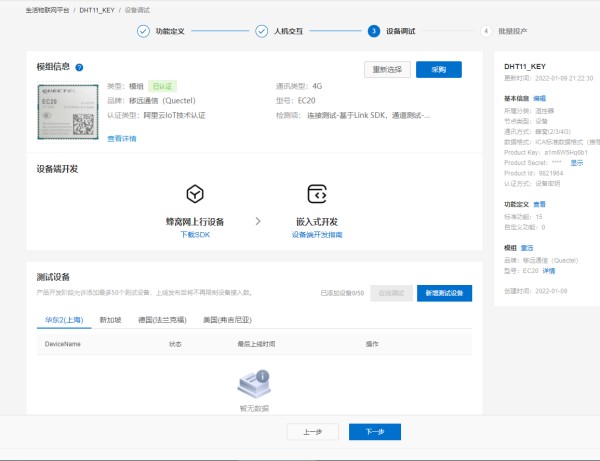
Task: Show Product Secret via 显示 link
Action: click(576, 162)
